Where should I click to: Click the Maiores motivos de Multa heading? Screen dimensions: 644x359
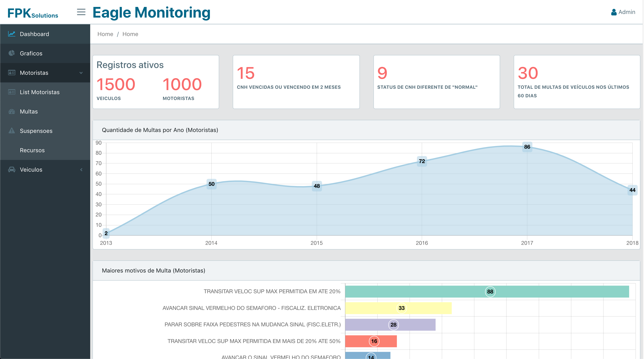[154, 270]
